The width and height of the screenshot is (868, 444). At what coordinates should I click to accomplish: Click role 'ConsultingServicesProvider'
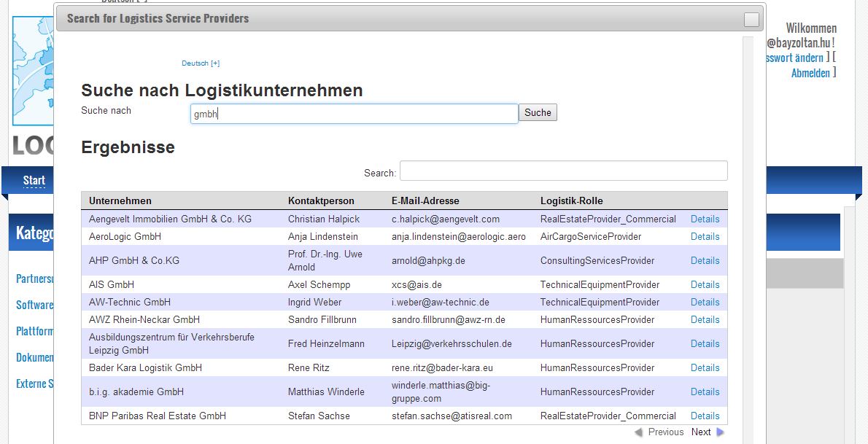(x=597, y=261)
